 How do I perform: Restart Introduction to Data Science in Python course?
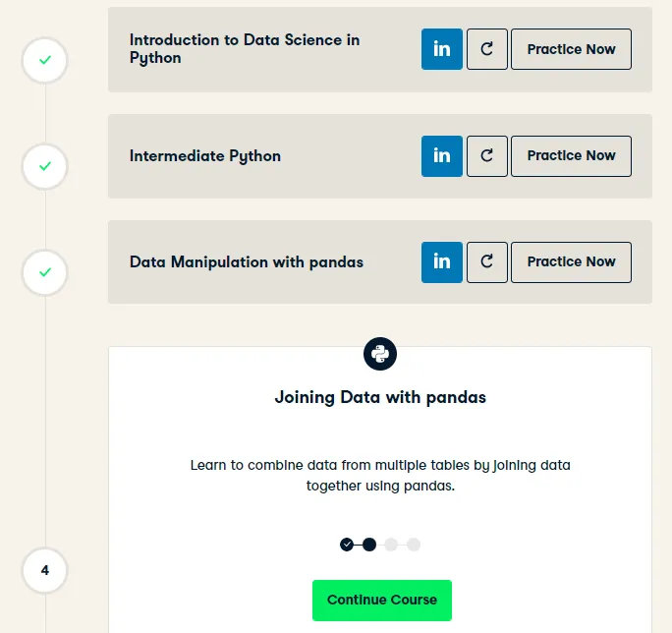[x=487, y=49]
